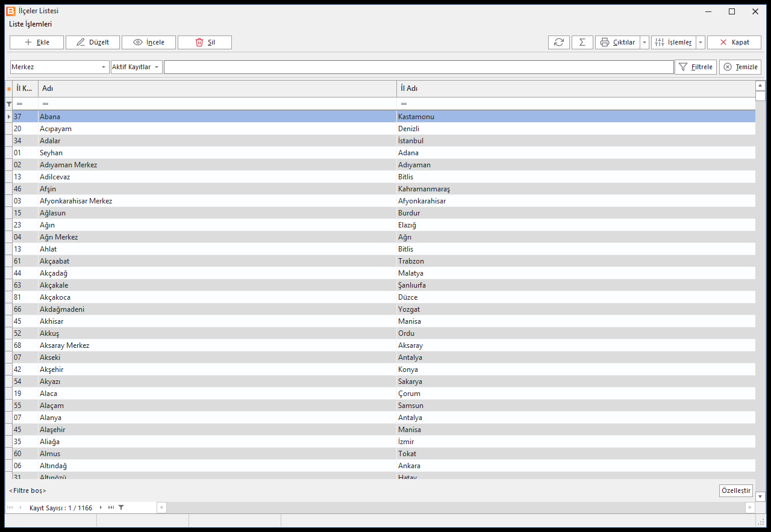
Task: Open the Aktif Kayıtlar dropdown
Action: tap(137, 67)
